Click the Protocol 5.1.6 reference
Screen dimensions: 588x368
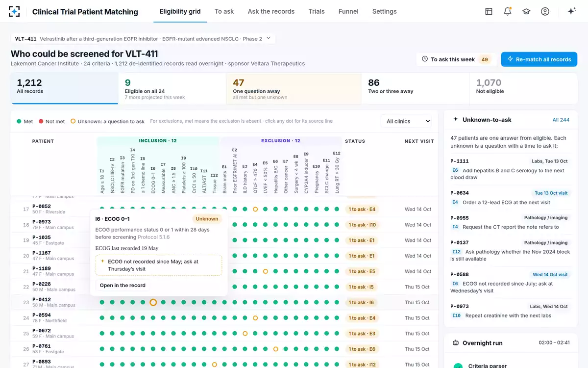[x=154, y=237]
